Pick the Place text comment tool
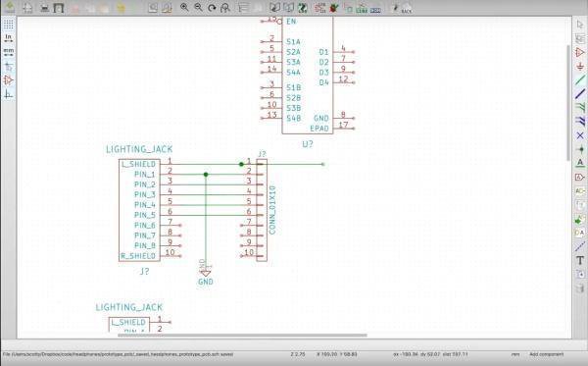This screenshot has height=366, width=588. [580, 260]
